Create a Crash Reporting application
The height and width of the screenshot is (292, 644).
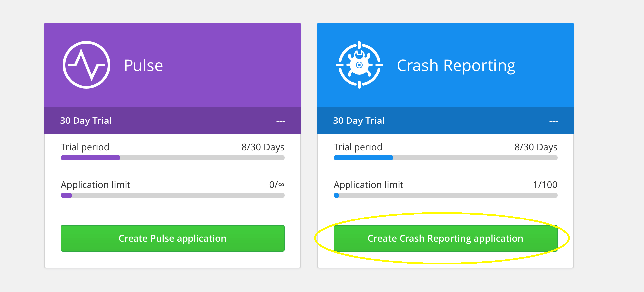(446, 238)
